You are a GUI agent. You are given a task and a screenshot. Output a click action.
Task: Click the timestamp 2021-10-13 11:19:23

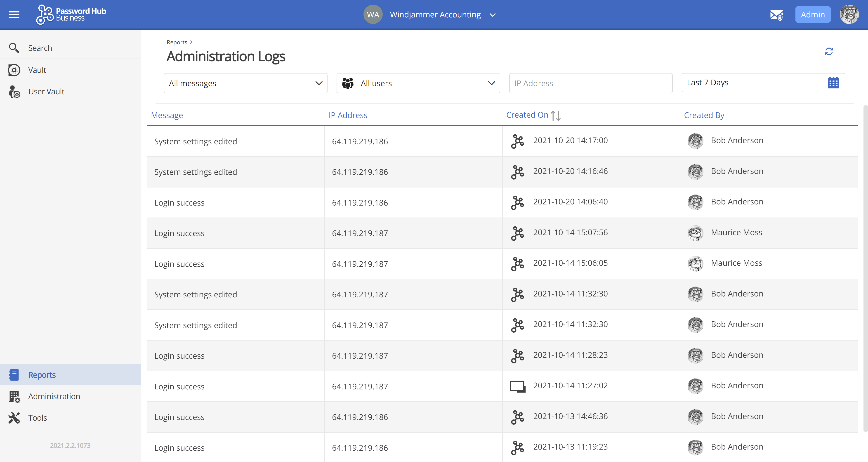tap(570, 446)
